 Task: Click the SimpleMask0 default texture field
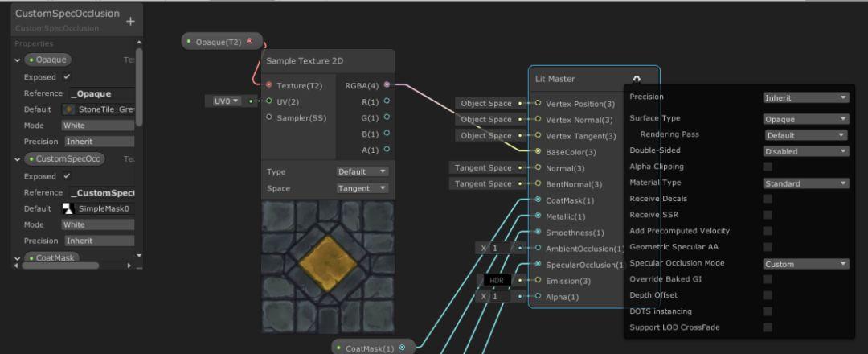point(99,209)
